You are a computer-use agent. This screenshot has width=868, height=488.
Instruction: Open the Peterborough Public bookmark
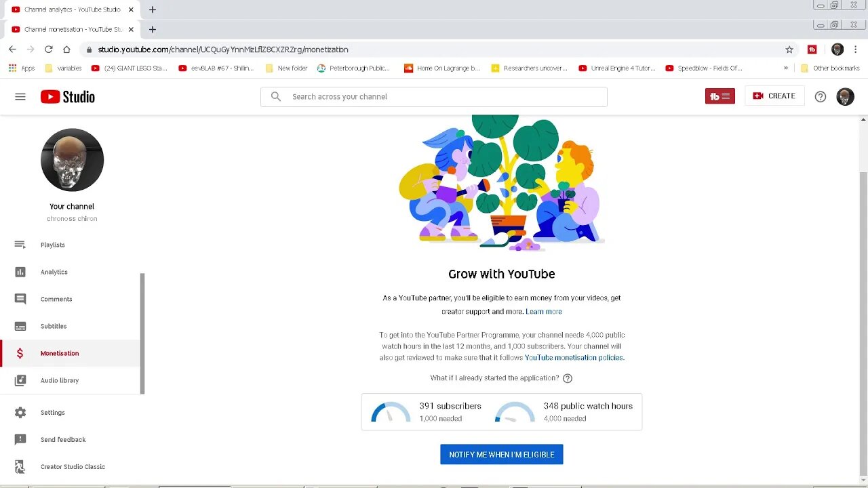coord(353,68)
